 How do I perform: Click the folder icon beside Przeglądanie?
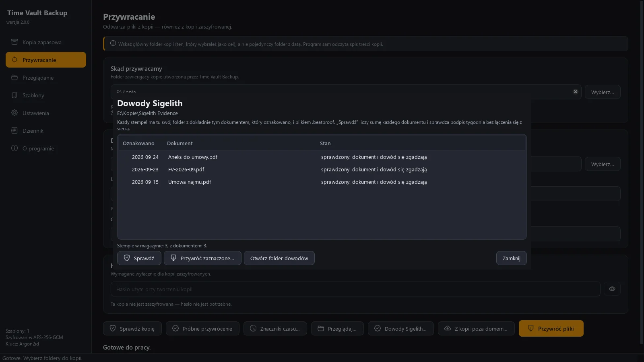click(14, 77)
